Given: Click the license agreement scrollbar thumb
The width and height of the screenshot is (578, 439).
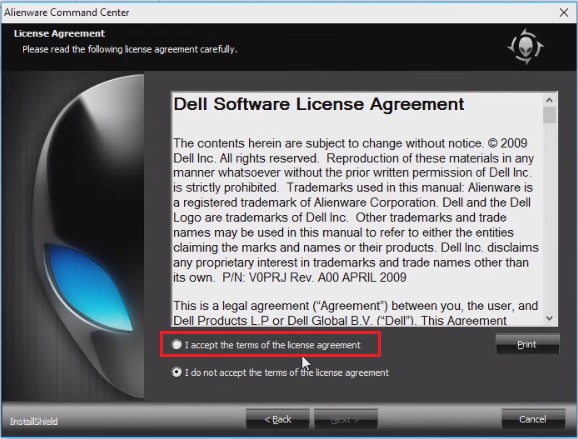Looking at the screenshot, I should (x=550, y=115).
